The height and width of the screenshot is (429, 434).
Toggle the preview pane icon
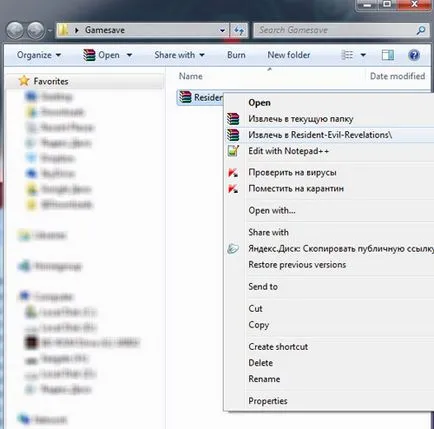(x=388, y=55)
